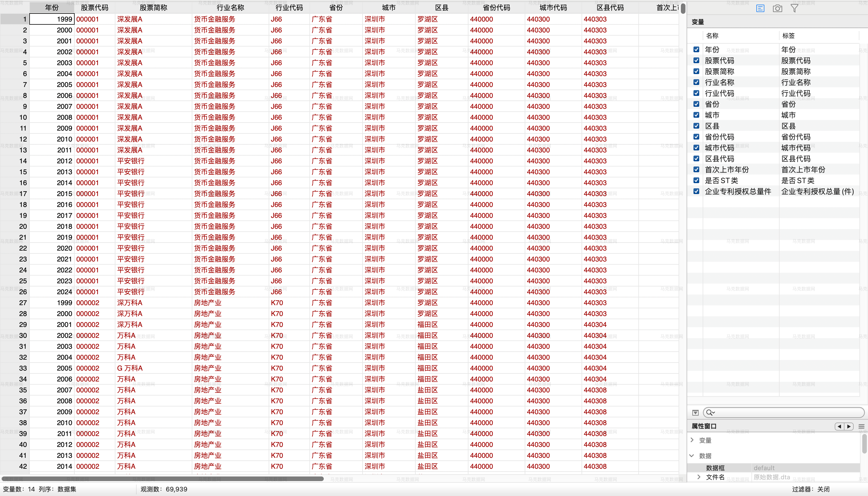The height and width of the screenshot is (496, 868).
Task: Click the 股票代码 column header
Action: pos(94,7)
